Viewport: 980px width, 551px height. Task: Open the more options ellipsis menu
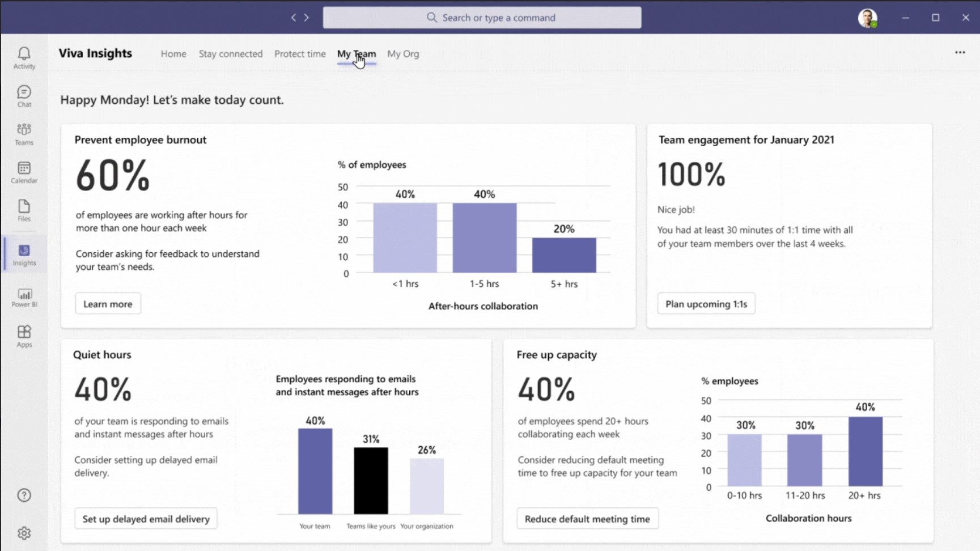pos(960,52)
